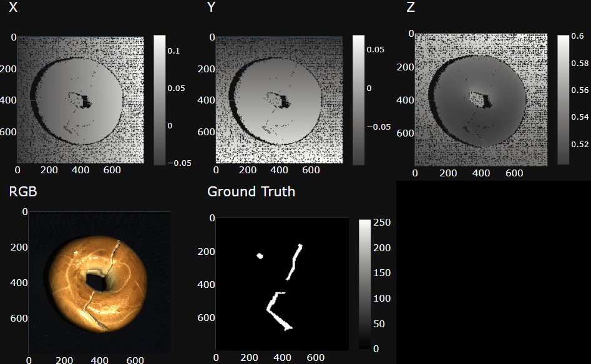Click the −0.05 tick on X colorbar
The height and width of the screenshot is (364, 591).
pos(179,163)
